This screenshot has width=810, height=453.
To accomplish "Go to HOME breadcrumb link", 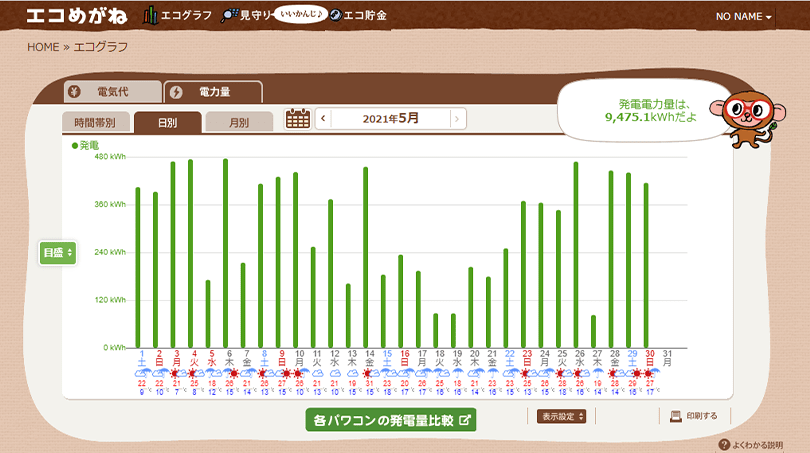I will pyautogui.click(x=43, y=47).
